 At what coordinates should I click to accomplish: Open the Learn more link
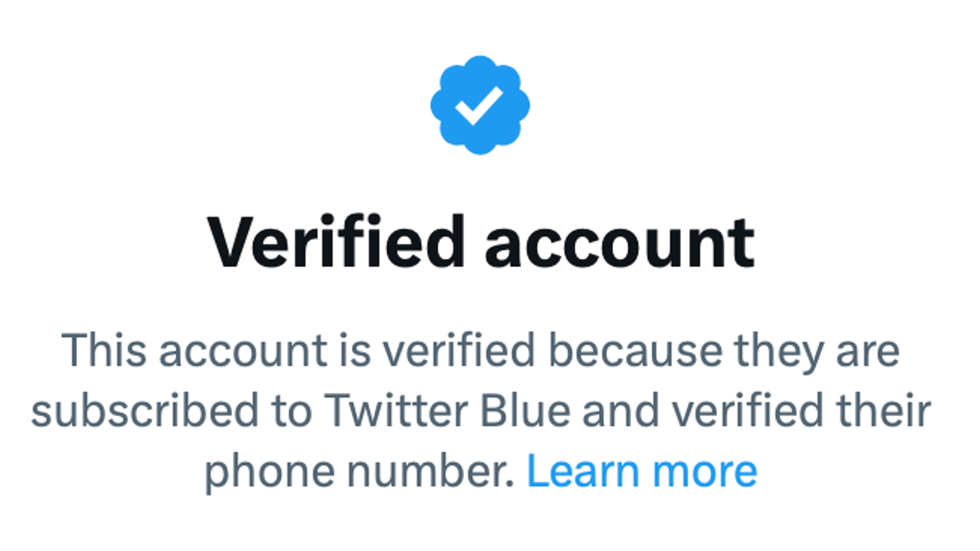(642, 471)
